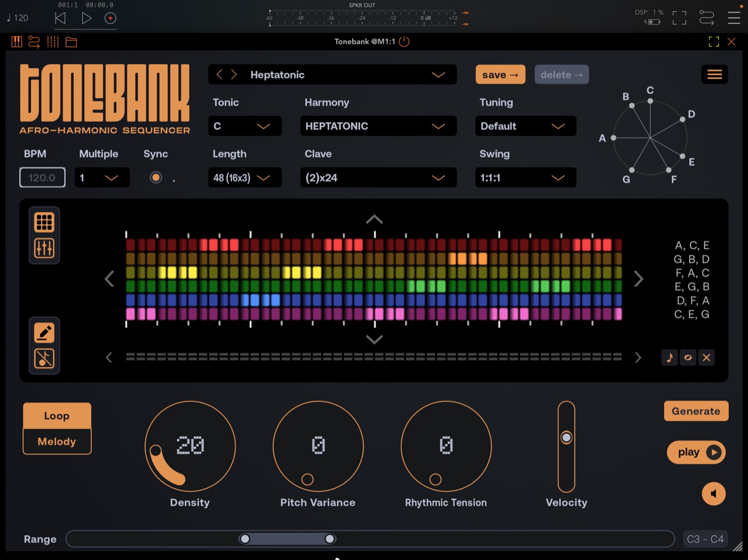Shift sequencer rows down with chevron
748x560 pixels.
pyautogui.click(x=375, y=340)
